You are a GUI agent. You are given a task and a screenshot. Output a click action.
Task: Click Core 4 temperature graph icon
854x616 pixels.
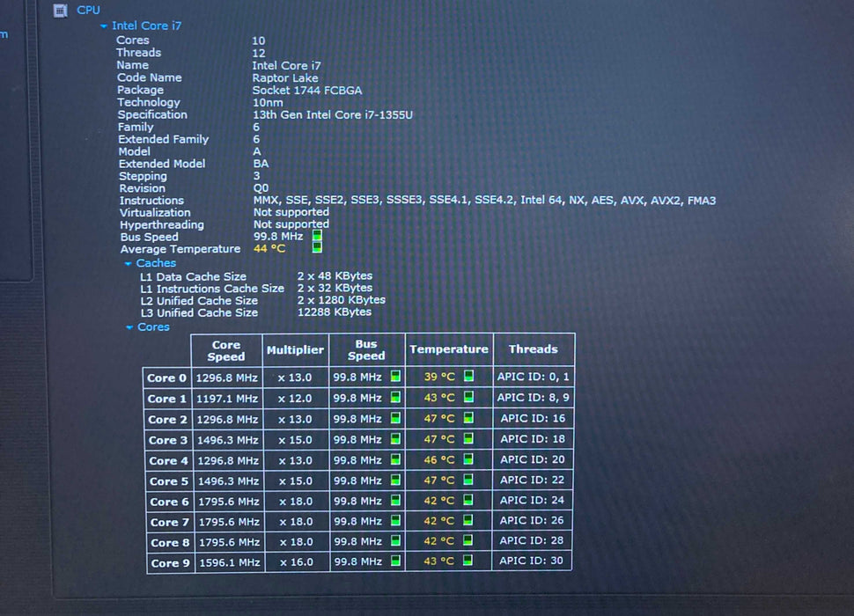468,458
